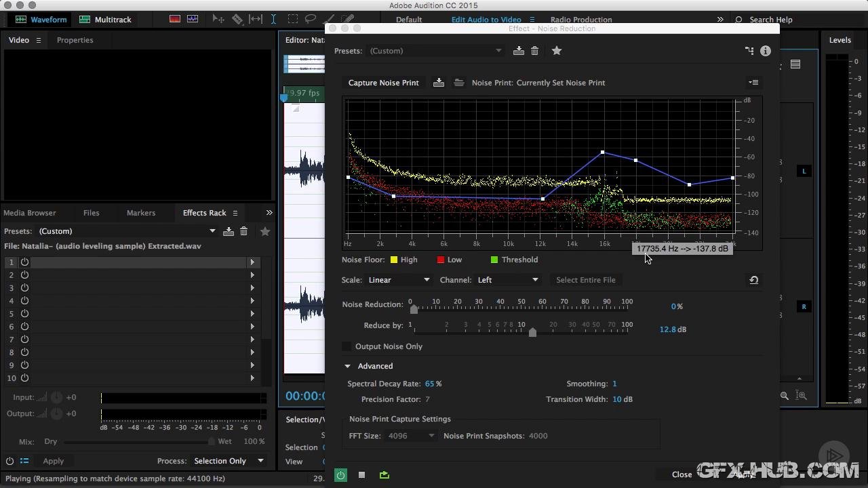The width and height of the screenshot is (868, 488).
Task: Toggle loop preview export icon
Action: pos(384,475)
